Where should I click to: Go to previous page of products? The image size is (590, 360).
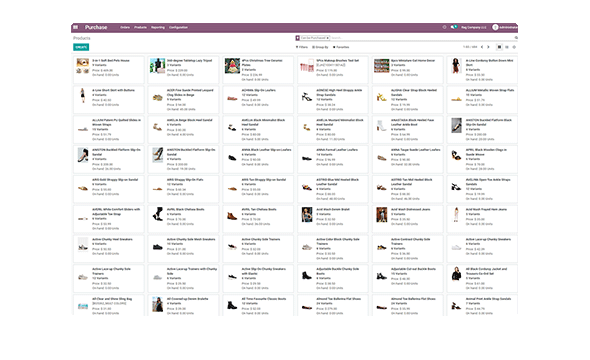(482, 47)
